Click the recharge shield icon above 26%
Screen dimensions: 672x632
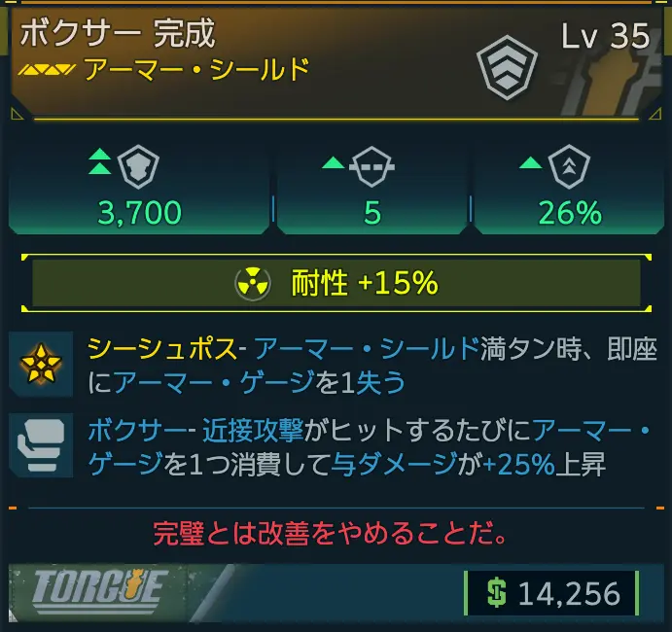point(569,166)
